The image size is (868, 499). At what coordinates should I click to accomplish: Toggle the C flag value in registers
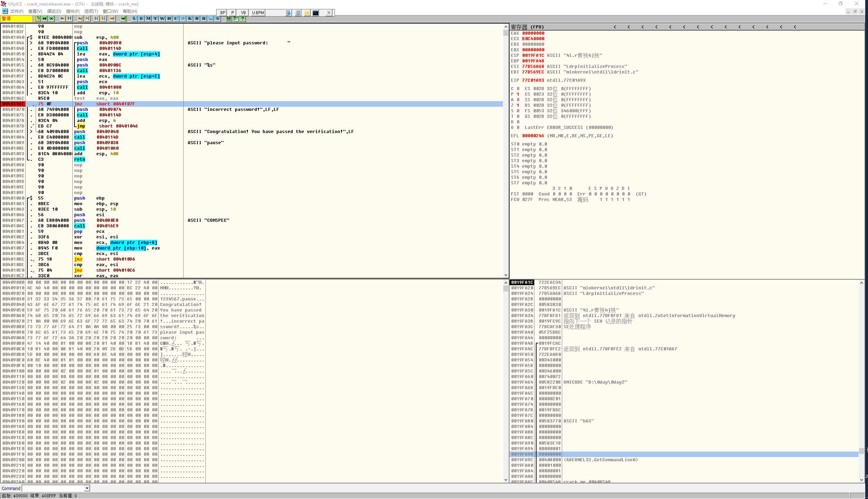[518, 89]
